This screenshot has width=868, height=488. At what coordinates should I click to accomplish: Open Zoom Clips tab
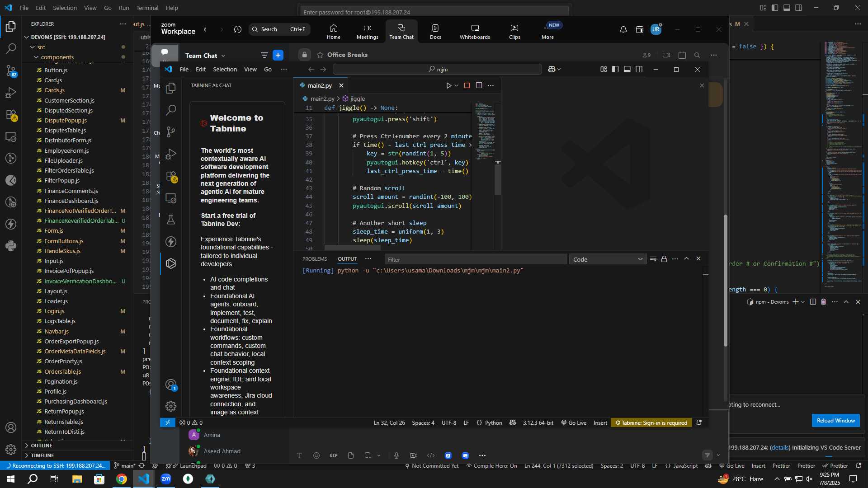514,32
